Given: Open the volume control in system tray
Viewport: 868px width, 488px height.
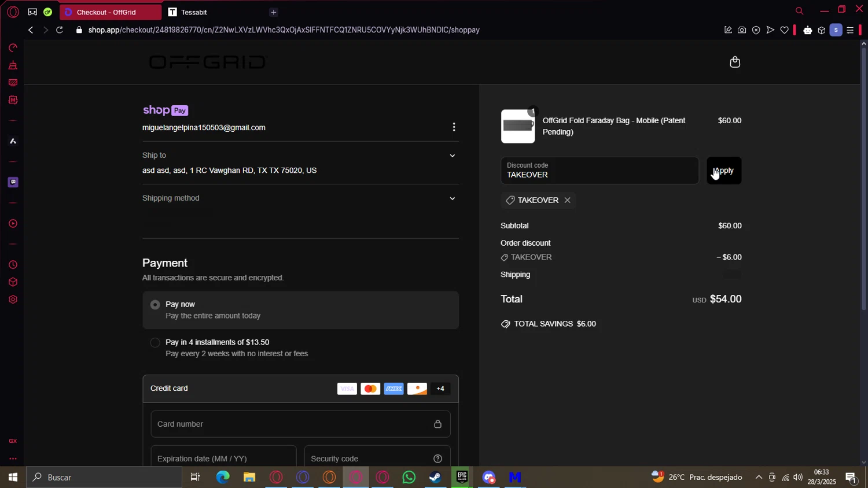Looking at the screenshot, I should [x=799, y=477].
